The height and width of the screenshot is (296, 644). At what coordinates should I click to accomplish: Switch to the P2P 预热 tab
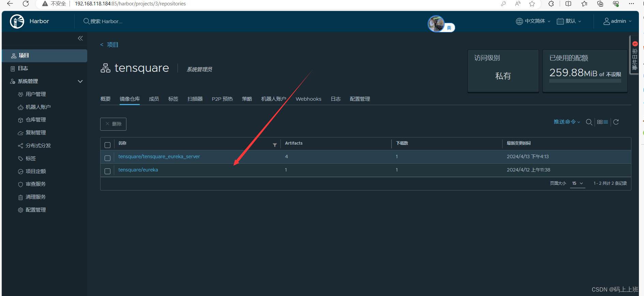[222, 99]
